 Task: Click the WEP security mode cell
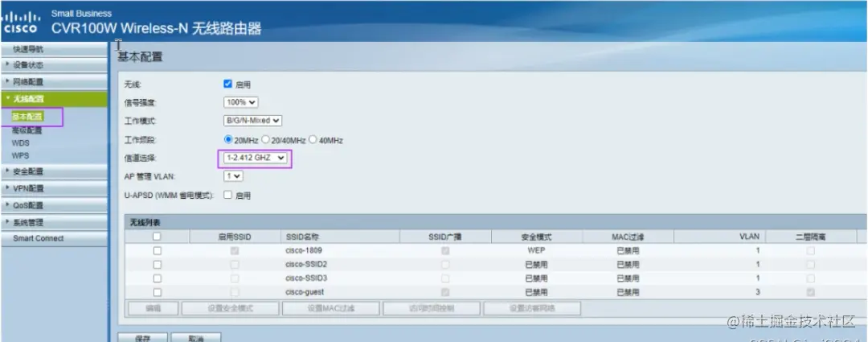pos(536,250)
